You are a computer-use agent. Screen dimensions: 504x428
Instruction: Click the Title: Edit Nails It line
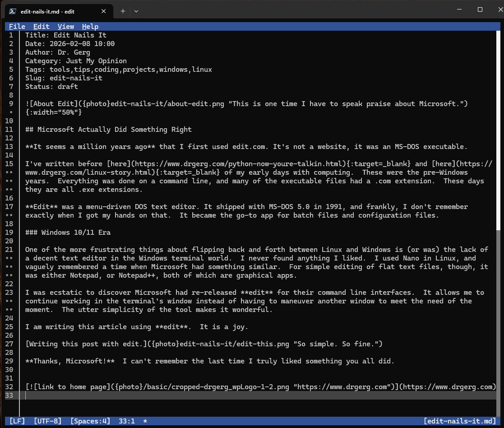66,35
